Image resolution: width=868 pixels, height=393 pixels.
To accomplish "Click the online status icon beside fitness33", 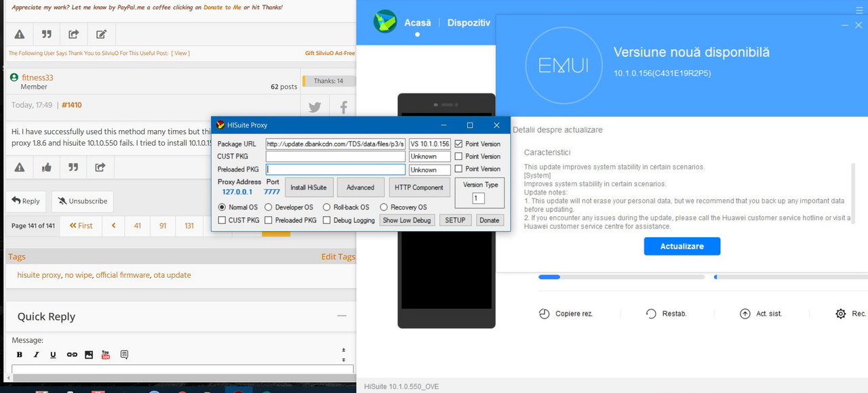I will tap(14, 77).
